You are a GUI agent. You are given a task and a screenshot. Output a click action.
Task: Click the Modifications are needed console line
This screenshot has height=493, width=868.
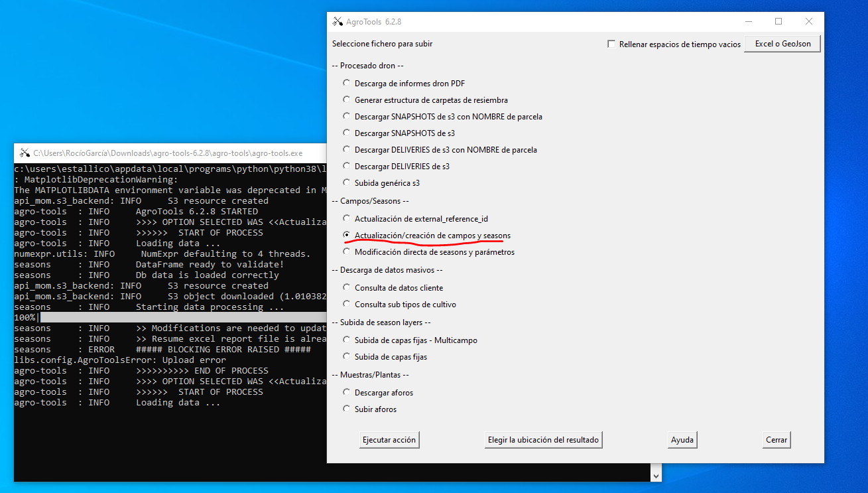170,328
